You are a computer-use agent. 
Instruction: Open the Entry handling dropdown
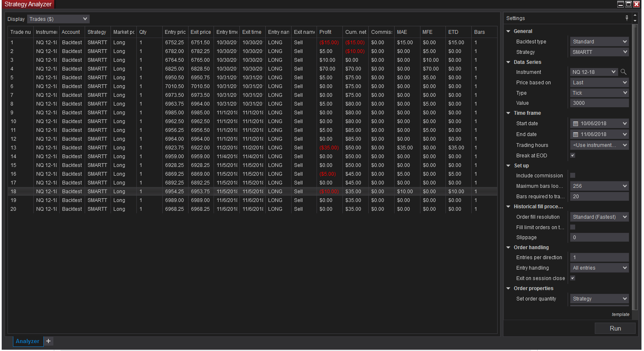(x=599, y=268)
